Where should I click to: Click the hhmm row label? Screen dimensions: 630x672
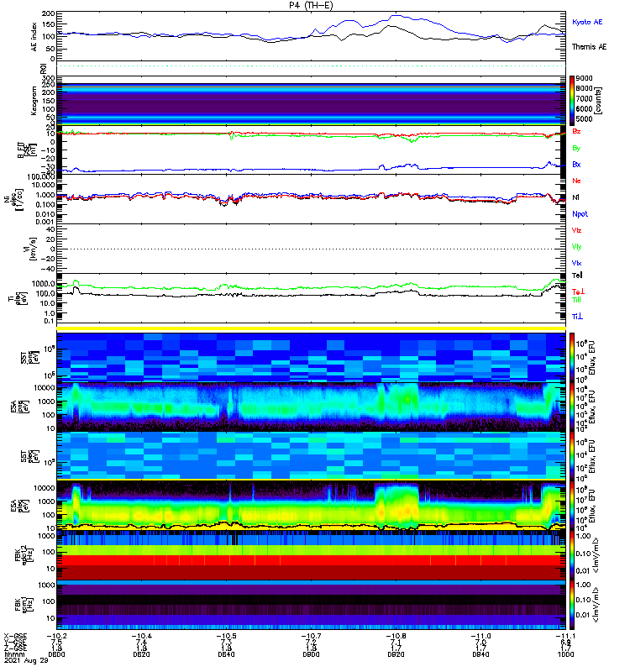coord(13,654)
